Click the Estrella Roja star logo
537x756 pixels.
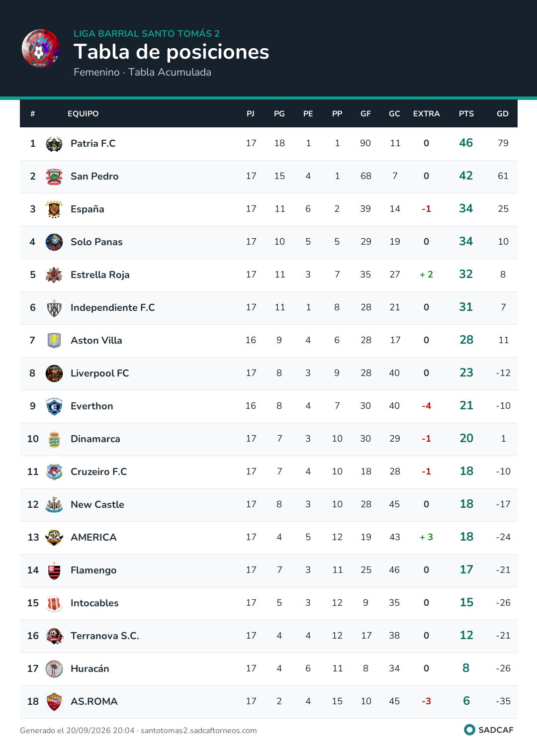[54, 275]
